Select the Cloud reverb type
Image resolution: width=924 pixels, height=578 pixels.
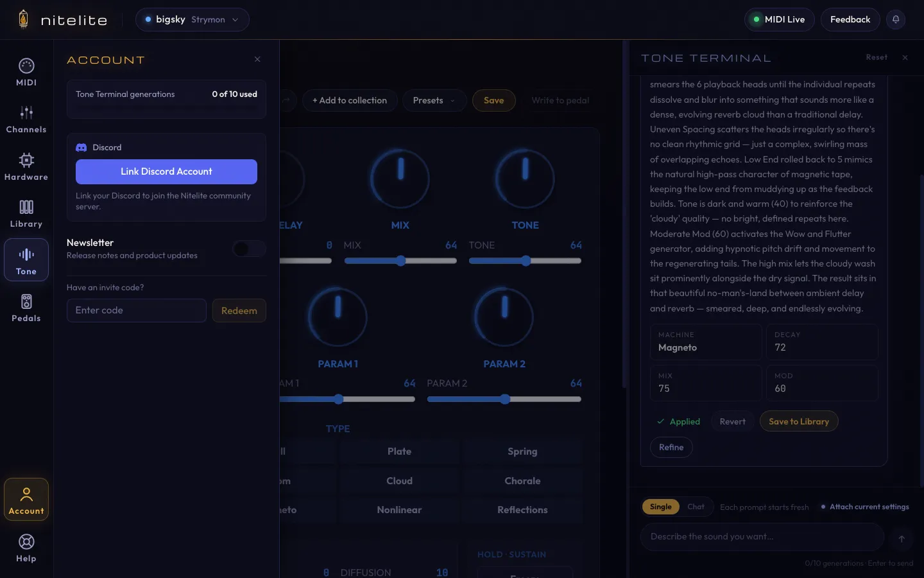coord(399,481)
